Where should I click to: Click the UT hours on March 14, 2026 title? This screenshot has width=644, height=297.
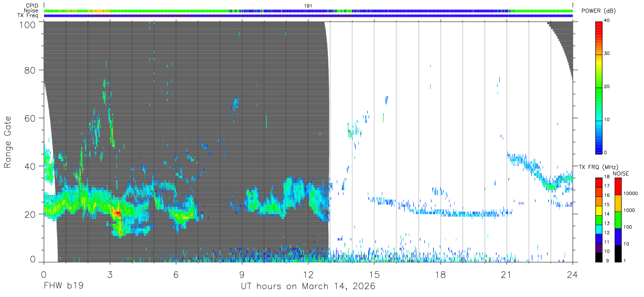pyautogui.click(x=308, y=287)
